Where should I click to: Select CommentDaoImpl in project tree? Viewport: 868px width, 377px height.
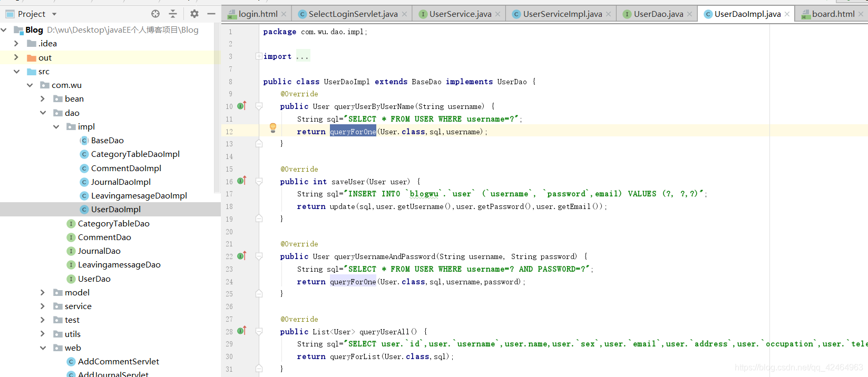click(x=126, y=168)
